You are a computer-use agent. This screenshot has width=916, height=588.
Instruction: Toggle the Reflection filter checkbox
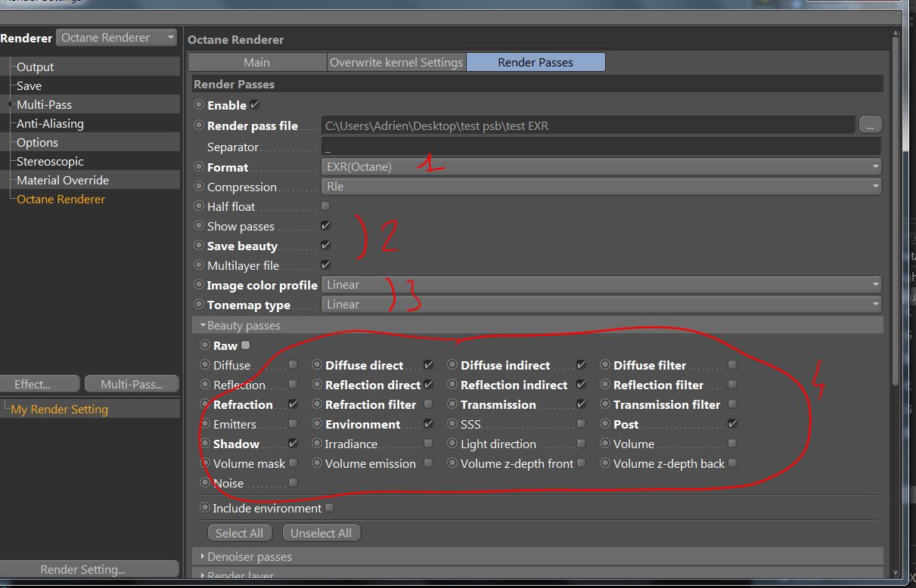(732, 384)
